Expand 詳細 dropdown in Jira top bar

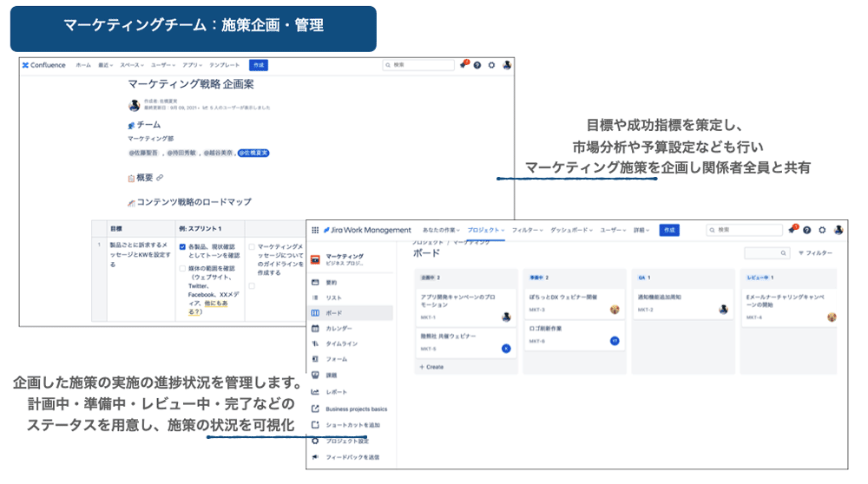[641, 230]
